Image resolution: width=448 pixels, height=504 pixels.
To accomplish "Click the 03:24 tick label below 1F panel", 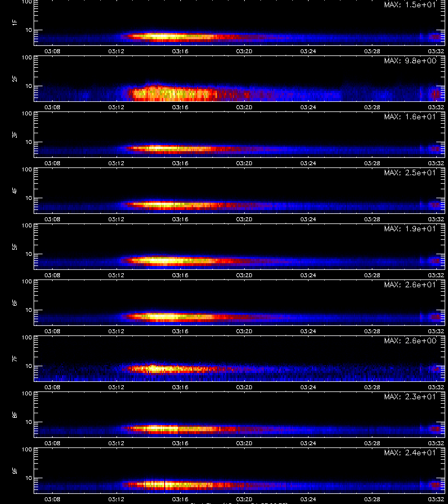I will [x=308, y=51].
